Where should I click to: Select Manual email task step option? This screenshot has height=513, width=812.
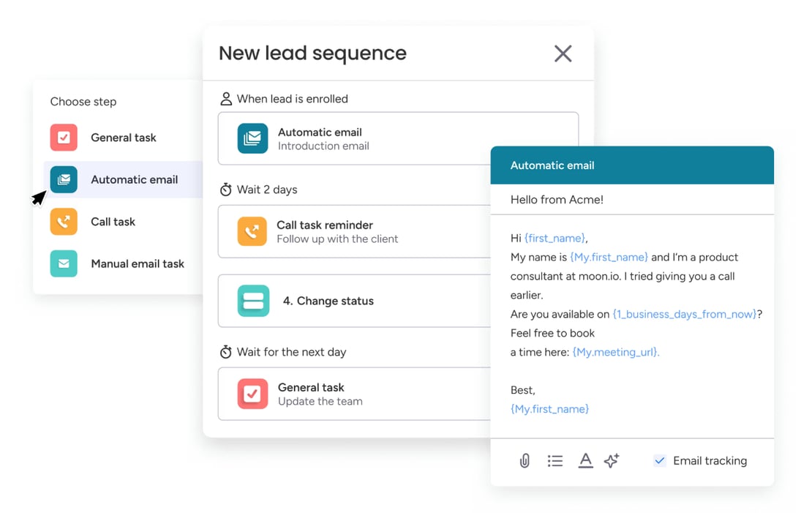(x=137, y=263)
